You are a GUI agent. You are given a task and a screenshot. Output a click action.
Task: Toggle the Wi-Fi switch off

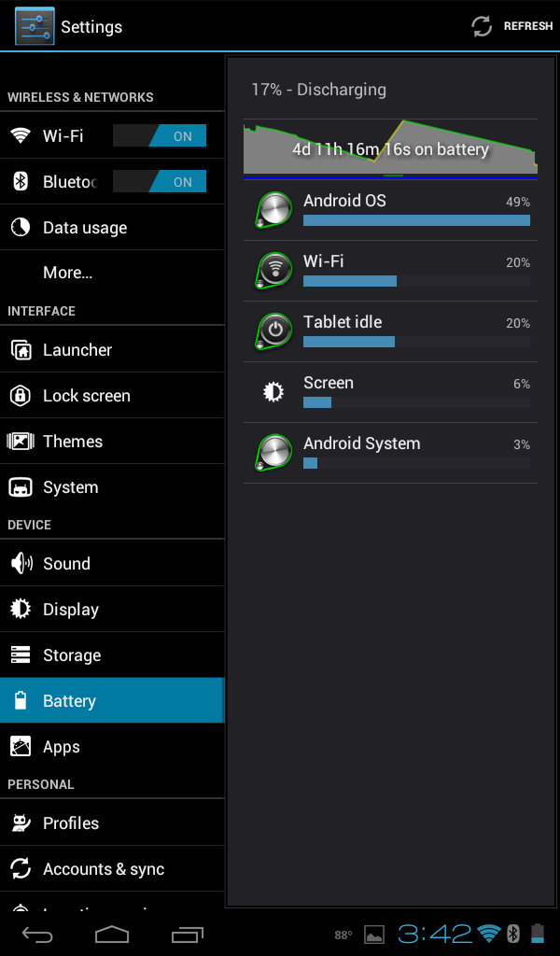[x=160, y=136]
